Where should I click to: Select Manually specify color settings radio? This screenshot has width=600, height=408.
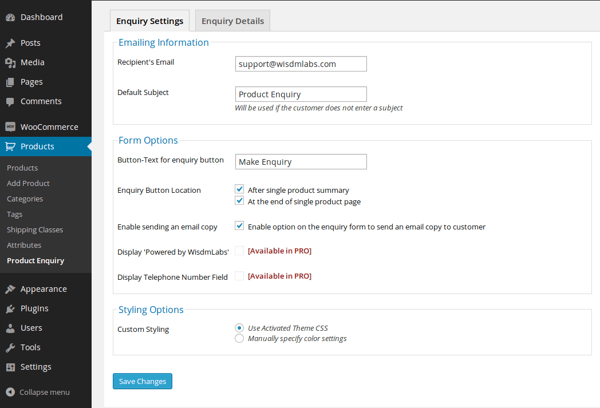[239, 338]
